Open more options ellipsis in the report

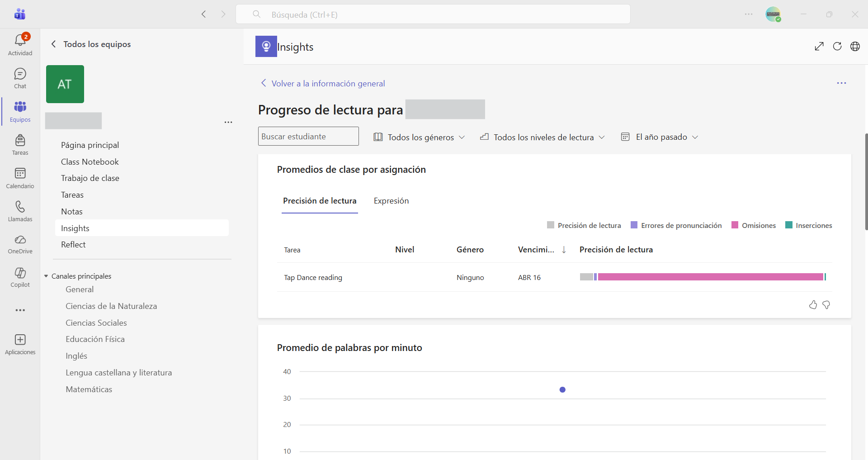click(841, 83)
